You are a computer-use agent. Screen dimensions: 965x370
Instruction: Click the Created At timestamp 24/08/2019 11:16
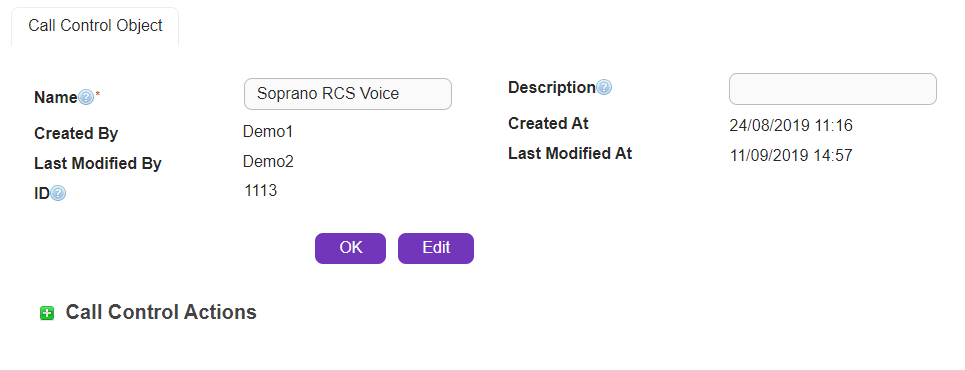click(791, 126)
